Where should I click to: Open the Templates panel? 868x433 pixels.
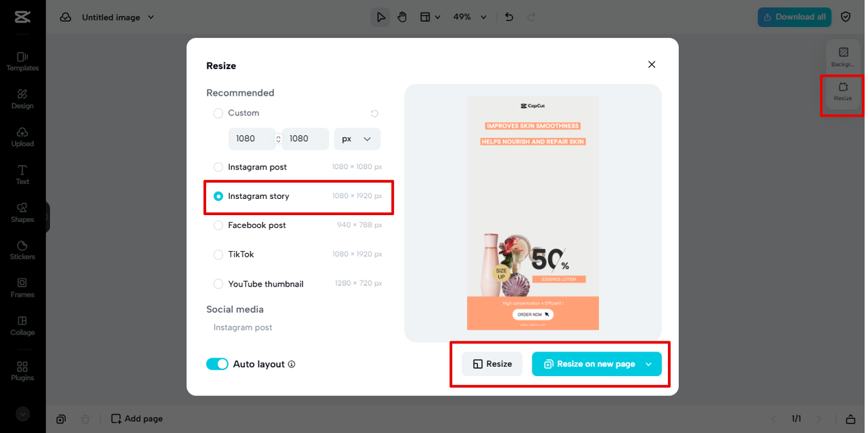(22, 61)
